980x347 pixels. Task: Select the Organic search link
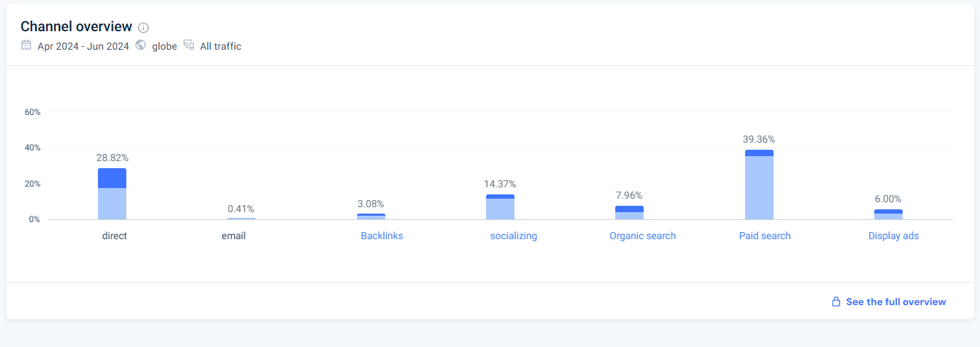[x=642, y=236]
